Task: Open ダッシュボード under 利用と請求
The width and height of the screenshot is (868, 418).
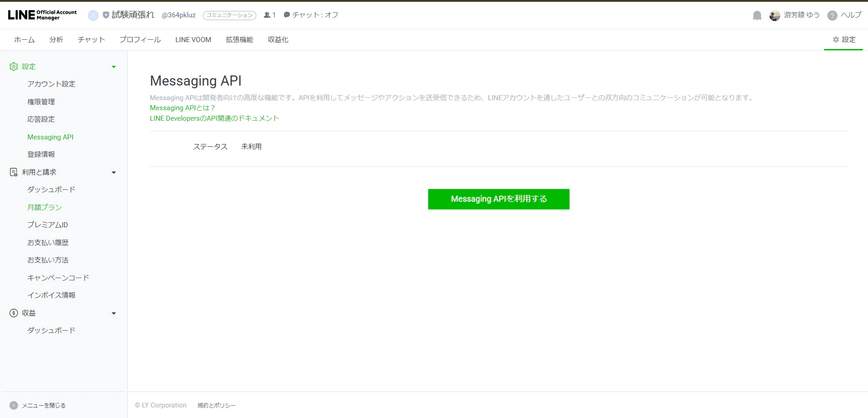Action: pos(51,190)
